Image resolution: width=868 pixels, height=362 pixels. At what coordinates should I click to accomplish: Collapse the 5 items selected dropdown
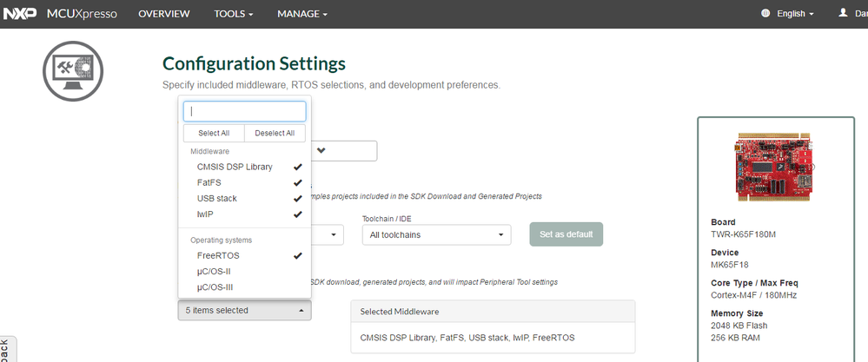point(244,310)
